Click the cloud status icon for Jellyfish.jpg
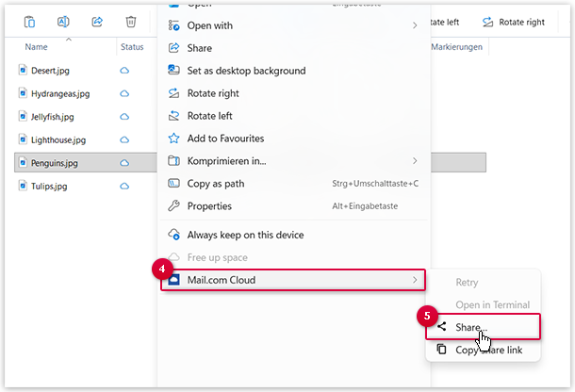The width and height of the screenshot is (575, 392). (124, 117)
